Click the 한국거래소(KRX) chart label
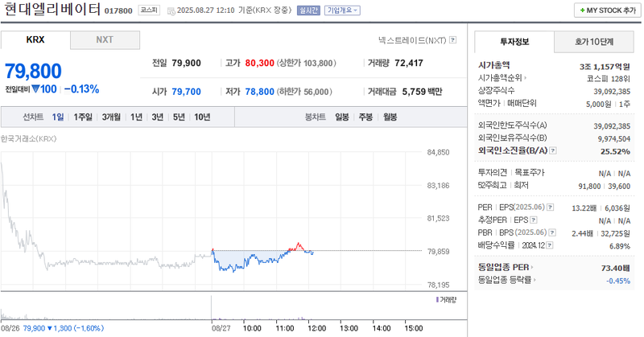 28,138
